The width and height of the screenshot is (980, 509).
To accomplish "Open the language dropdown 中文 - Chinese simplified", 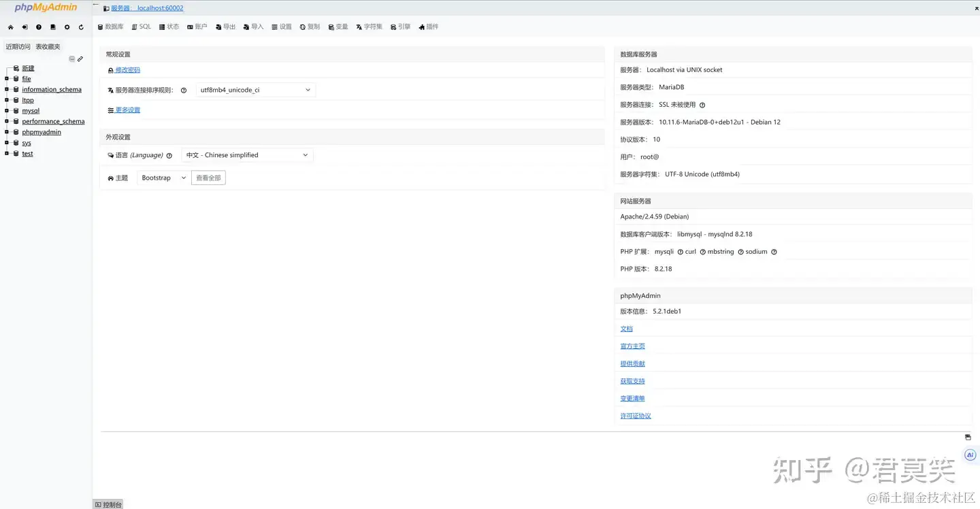I will pyautogui.click(x=247, y=155).
